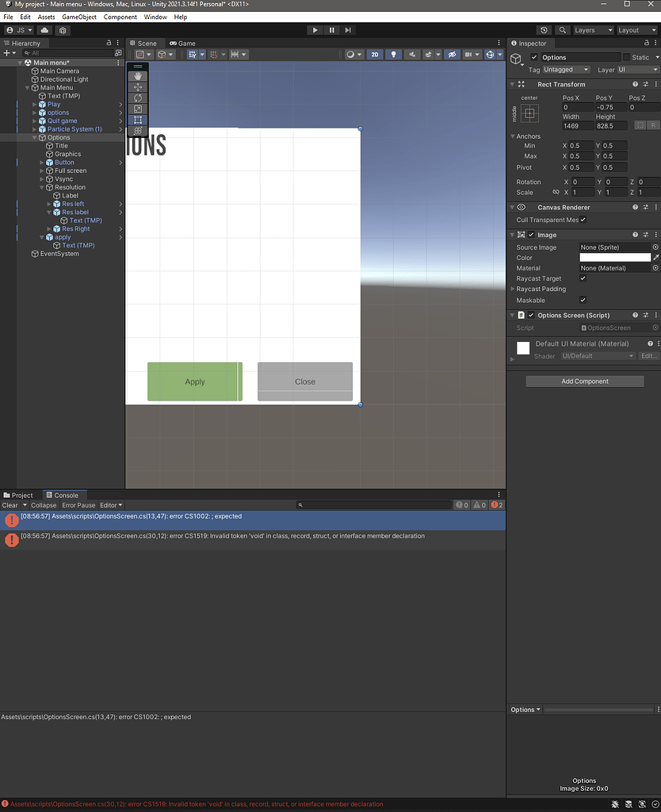The height and width of the screenshot is (812, 661).
Task: Switch scene view to 2D mode
Action: (374, 54)
